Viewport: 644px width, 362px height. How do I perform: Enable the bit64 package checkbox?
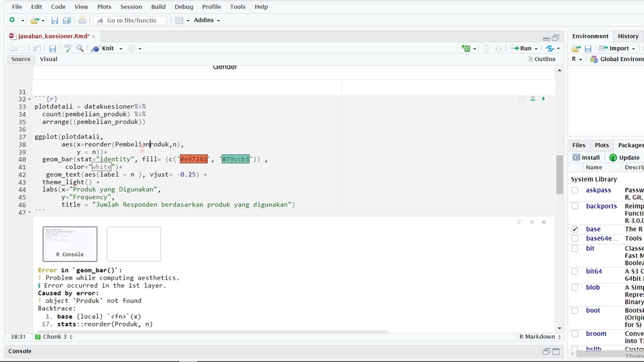tap(575, 271)
